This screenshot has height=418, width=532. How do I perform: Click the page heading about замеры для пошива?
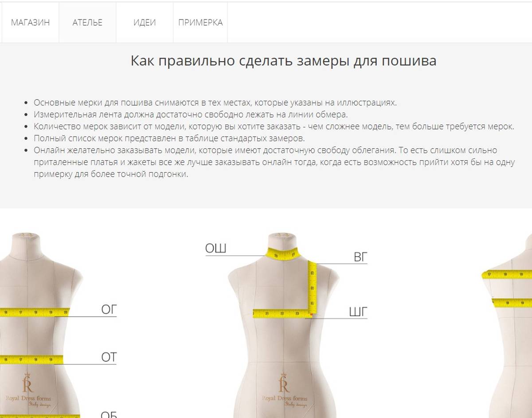tap(283, 60)
